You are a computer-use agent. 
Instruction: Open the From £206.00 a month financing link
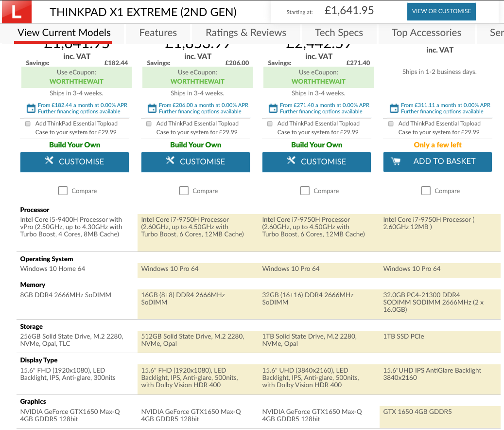pyautogui.click(x=204, y=105)
